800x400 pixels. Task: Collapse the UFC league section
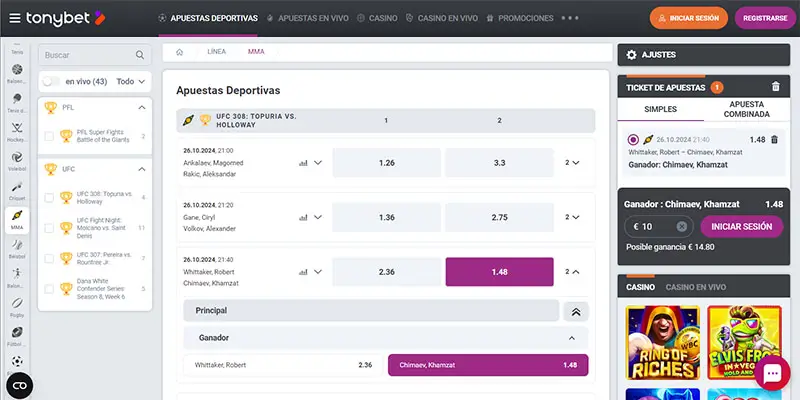pos(142,169)
